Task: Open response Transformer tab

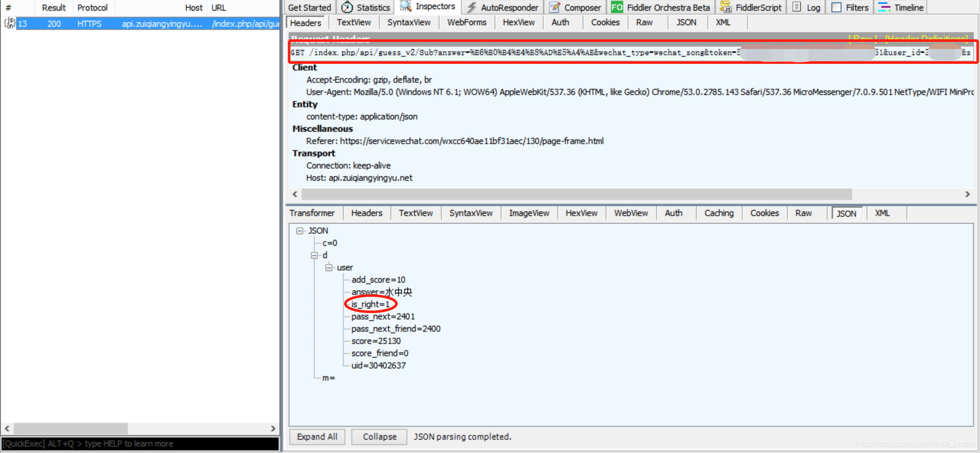Action: [x=312, y=213]
